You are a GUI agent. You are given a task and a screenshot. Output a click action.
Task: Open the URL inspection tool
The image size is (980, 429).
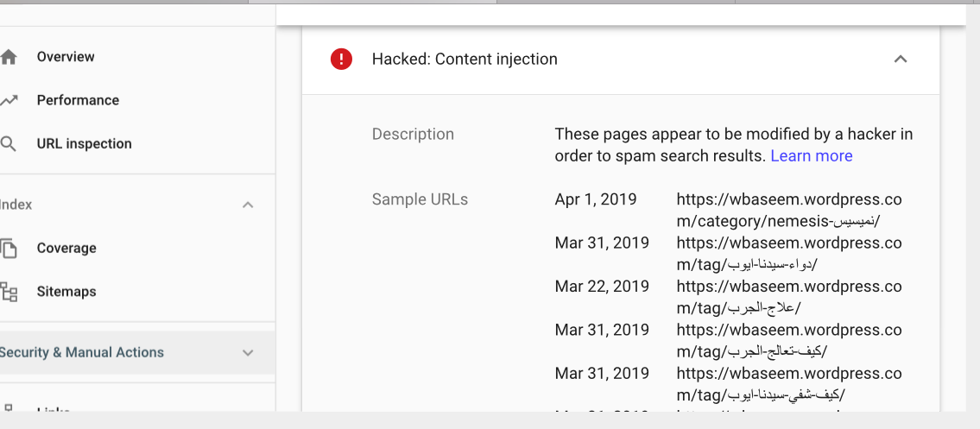(84, 143)
